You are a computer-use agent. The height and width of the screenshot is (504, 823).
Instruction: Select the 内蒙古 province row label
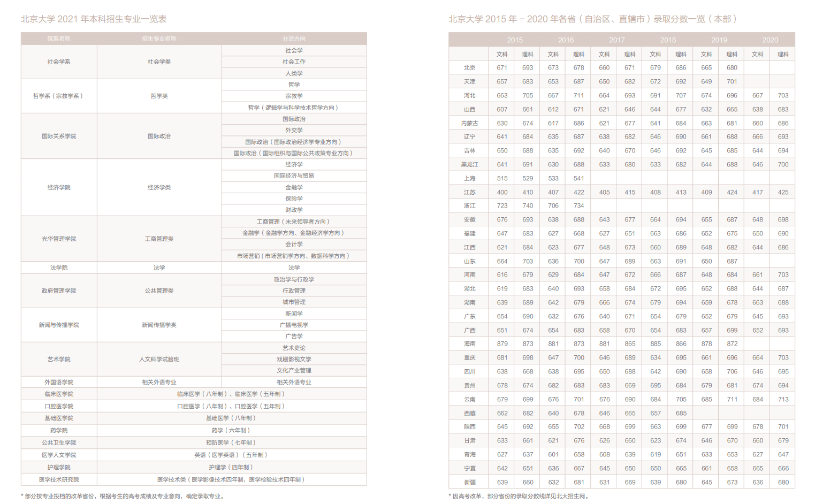pos(469,123)
